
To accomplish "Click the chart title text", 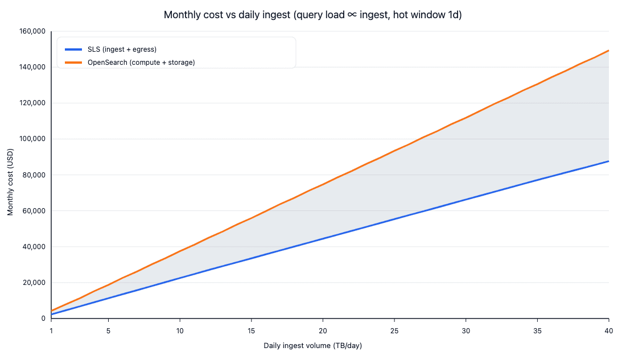I will (312, 15).
